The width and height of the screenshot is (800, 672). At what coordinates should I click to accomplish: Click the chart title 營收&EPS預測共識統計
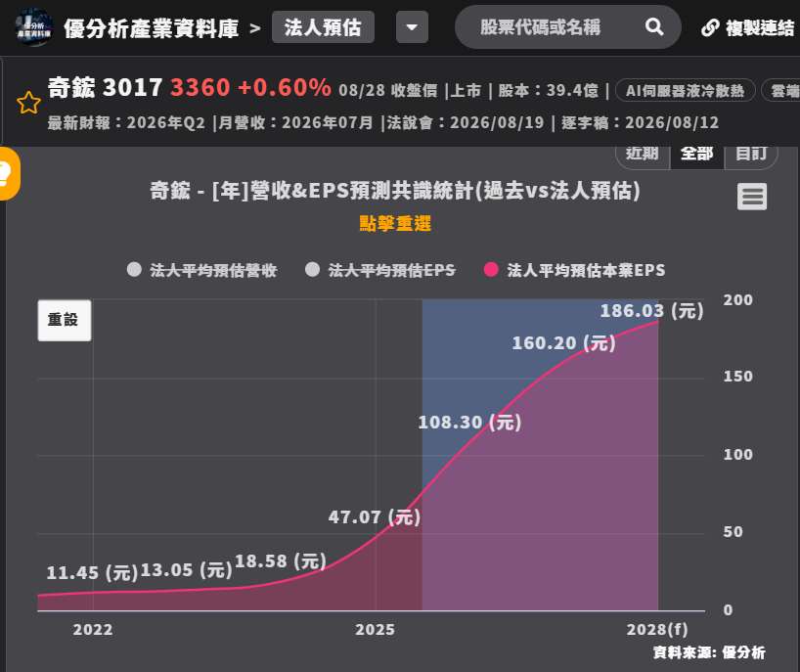pos(395,191)
